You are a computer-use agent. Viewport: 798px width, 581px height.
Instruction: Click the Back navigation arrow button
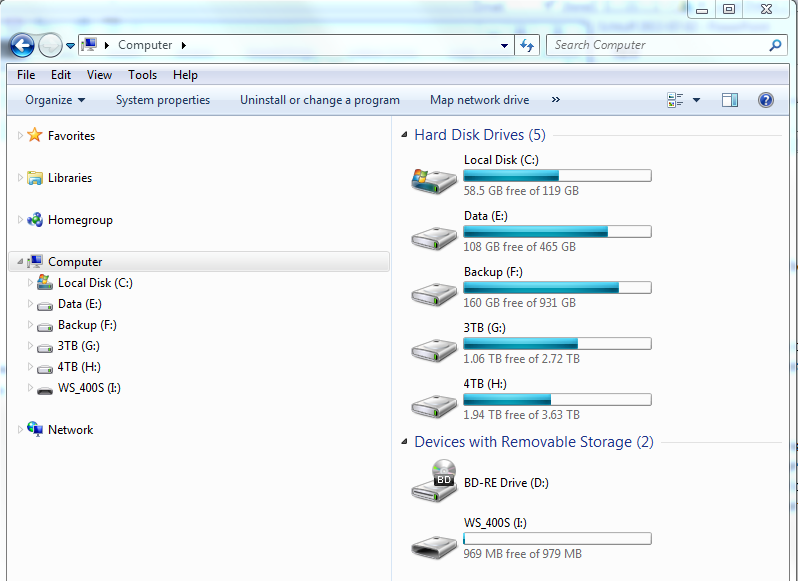coord(22,46)
